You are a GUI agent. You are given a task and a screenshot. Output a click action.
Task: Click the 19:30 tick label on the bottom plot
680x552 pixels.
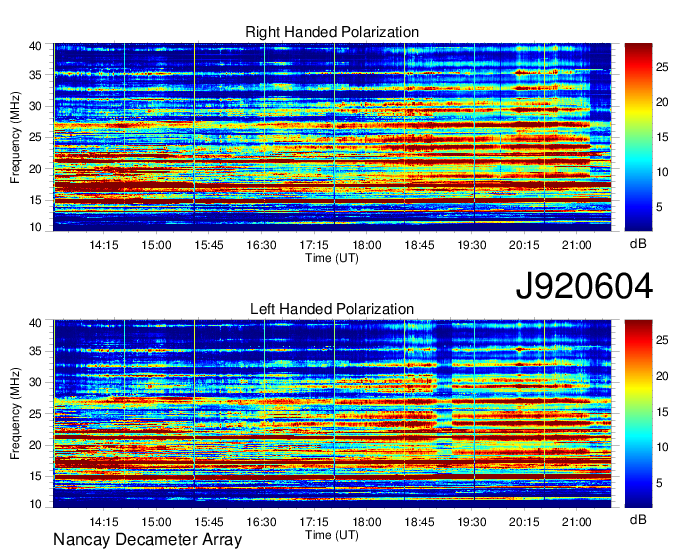pyautogui.click(x=472, y=522)
